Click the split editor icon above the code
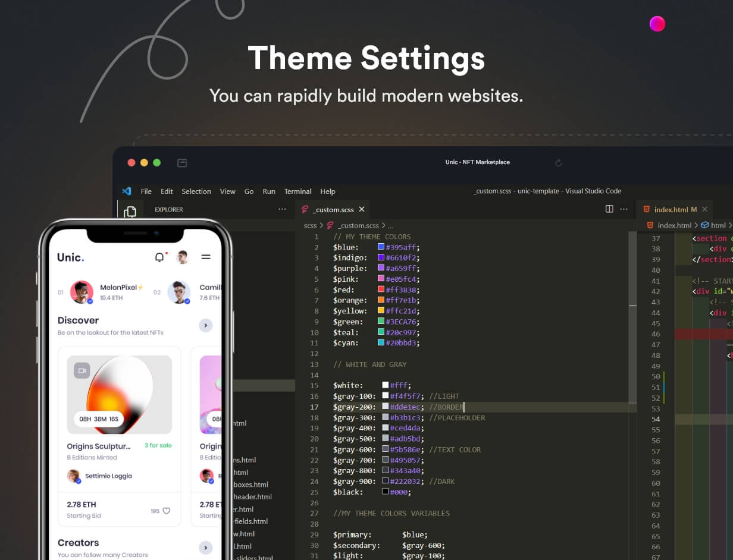 tap(609, 209)
